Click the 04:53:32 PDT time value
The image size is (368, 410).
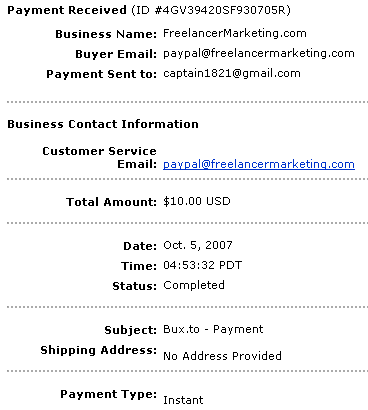[202, 265]
